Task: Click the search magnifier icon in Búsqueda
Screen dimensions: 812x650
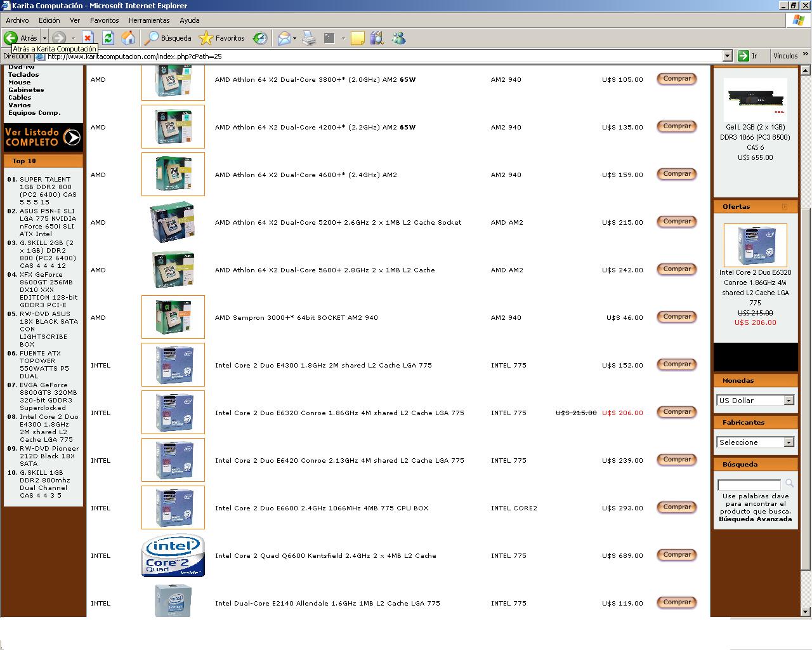Action: [789, 484]
